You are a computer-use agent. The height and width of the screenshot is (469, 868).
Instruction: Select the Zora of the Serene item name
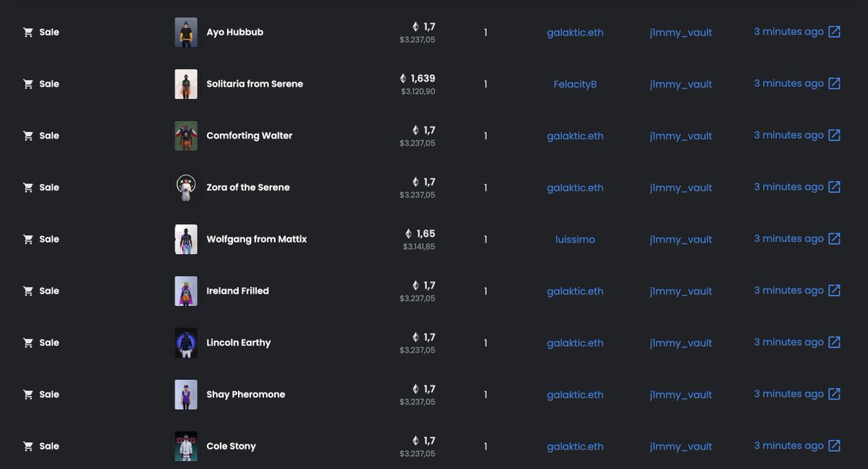coord(248,187)
